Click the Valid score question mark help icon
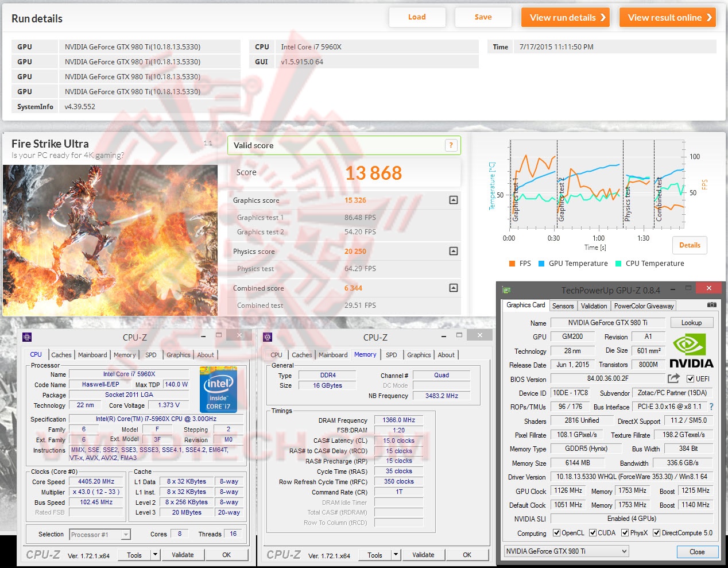Viewport: 728px width, 568px height. pyautogui.click(x=451, y=145)
